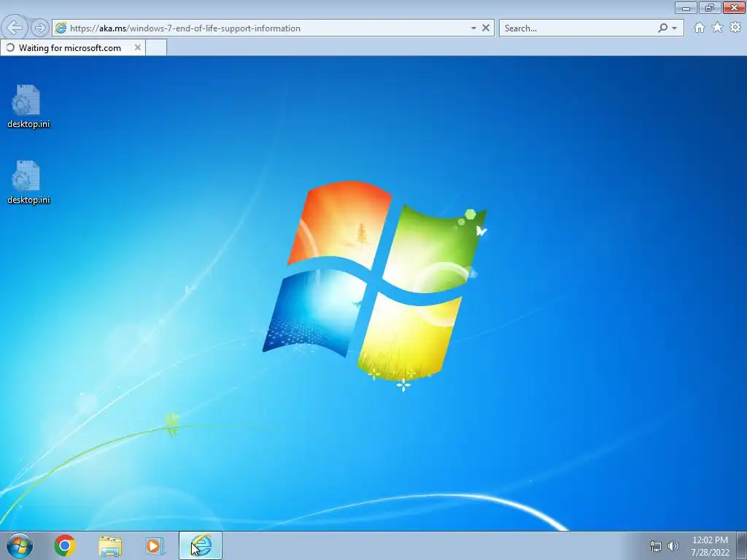Image resolution: width=747 pixels, height=560 pixels.
Task: Close the 'Waiting for microsoft.com' tab
Action: click(x=138, y=47)
